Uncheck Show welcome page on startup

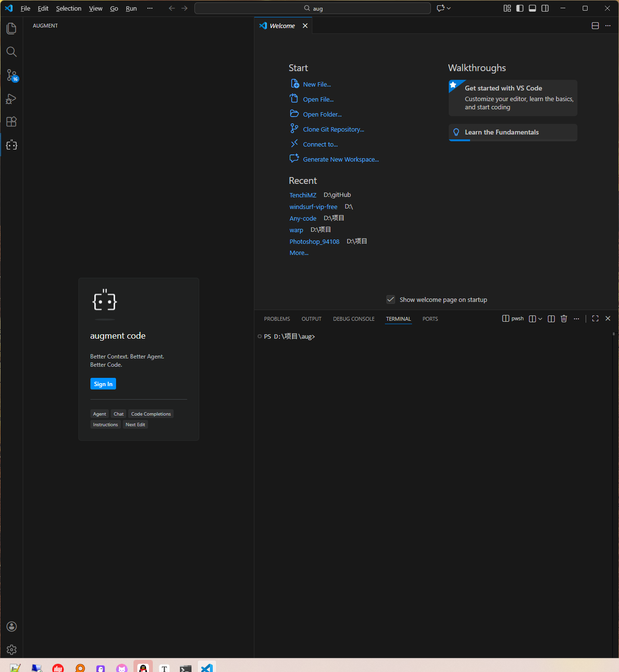click(391, 299)
